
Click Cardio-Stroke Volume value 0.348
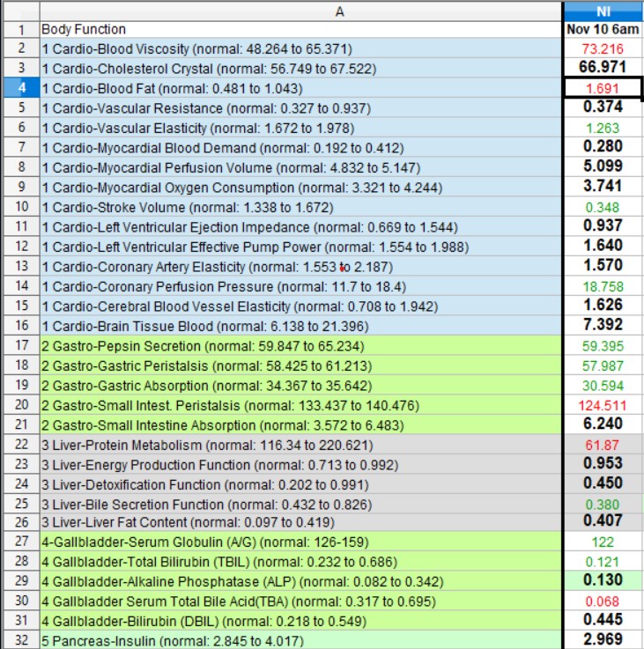(x=603, y=207)
